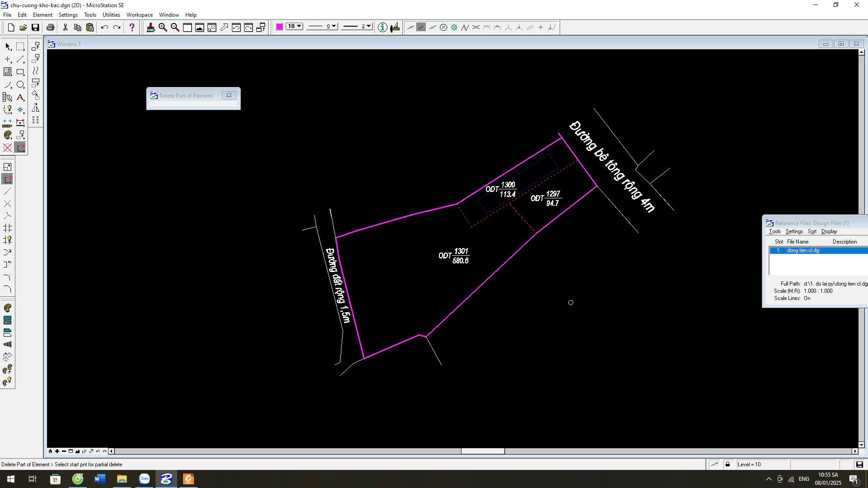The image size is (868, 488).
Task: Select the Place Text tool
Action: (20, 97)
